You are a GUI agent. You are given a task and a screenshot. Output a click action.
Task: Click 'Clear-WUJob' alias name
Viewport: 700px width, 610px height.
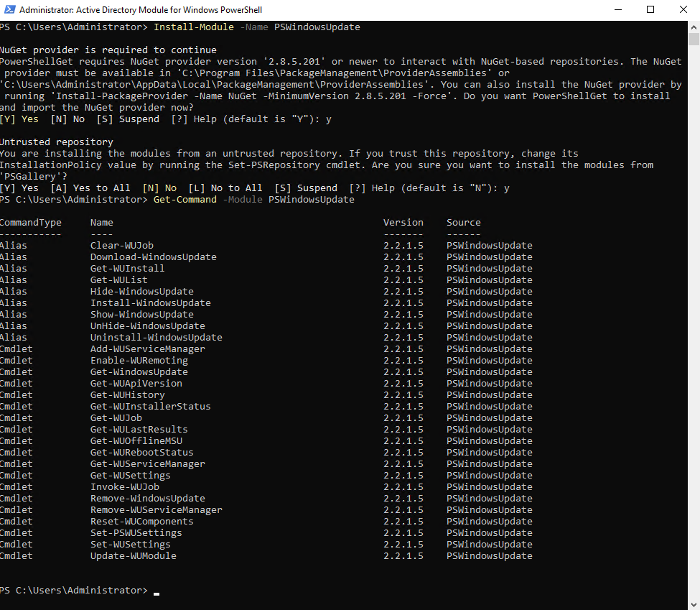click(x=122, y=245)
